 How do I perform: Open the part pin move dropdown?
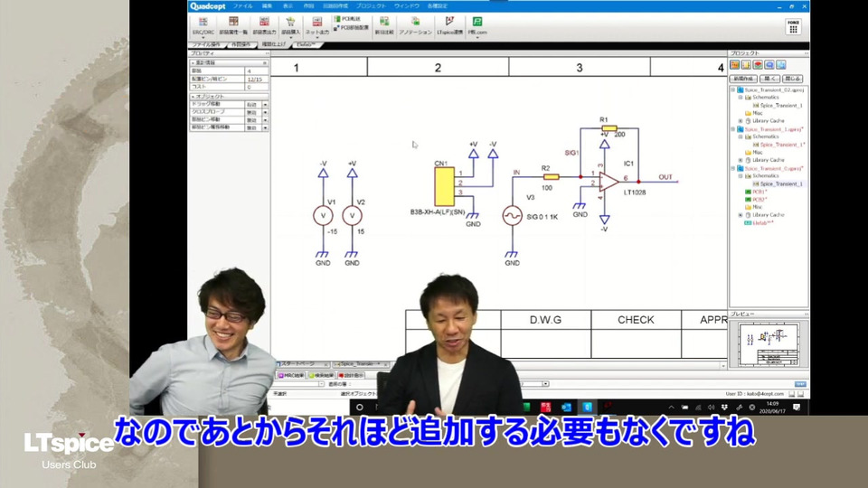click(x=265, y=120)
